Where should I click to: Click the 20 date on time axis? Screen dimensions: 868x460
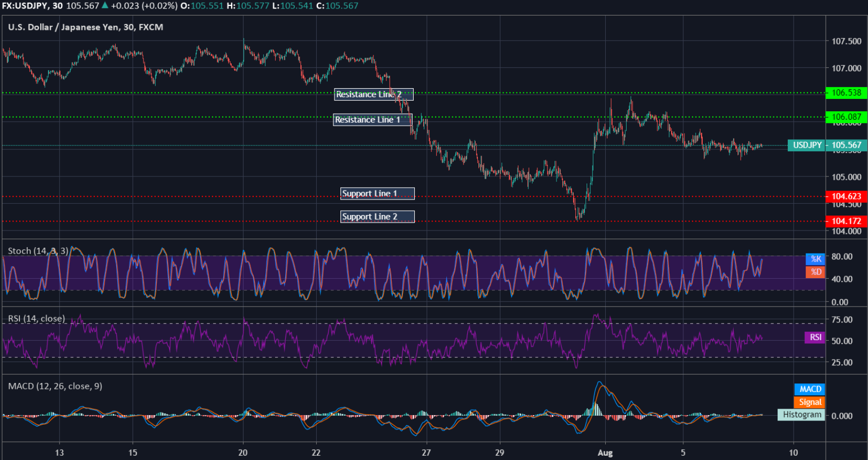point(243,453)
